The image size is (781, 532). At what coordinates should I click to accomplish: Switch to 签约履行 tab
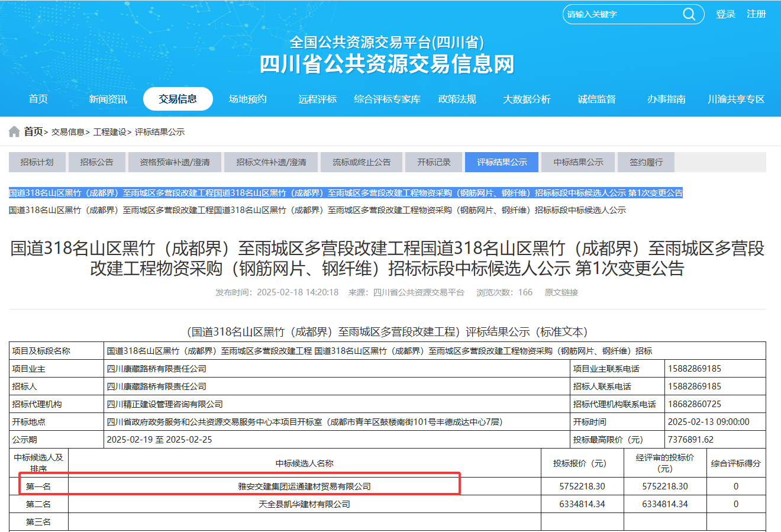[x=646, y=162]
